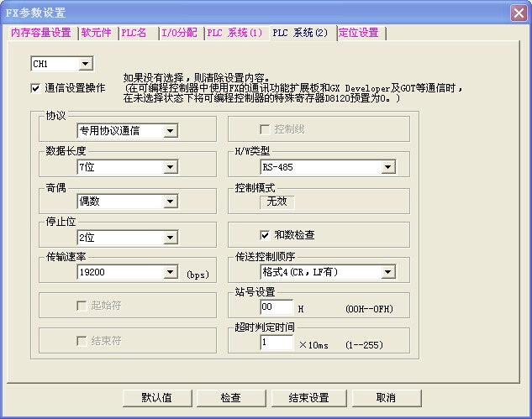The width and height of the screenshot is (532, 419).
Task: Select the I/O分配 tab
Action: pyautogui.click(x=179, y=34)
